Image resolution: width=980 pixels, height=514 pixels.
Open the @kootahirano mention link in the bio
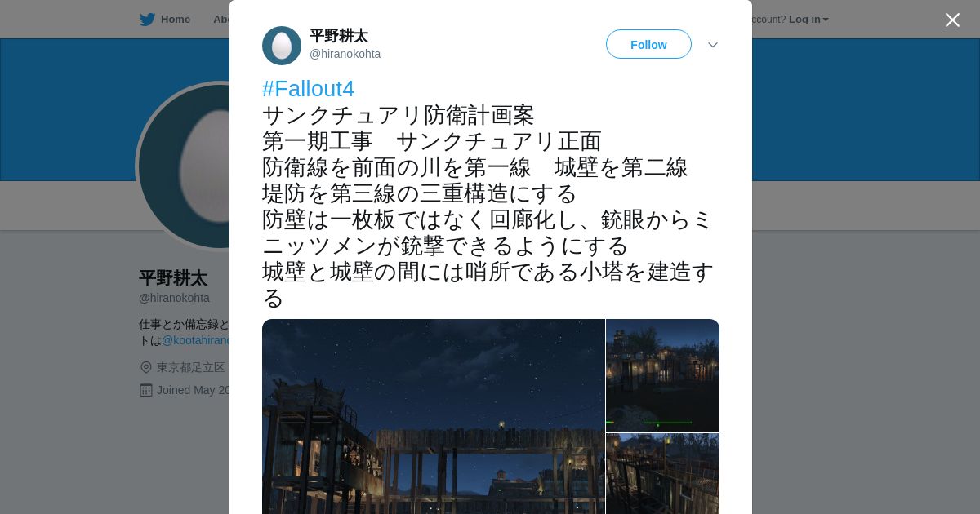(195, 340)
